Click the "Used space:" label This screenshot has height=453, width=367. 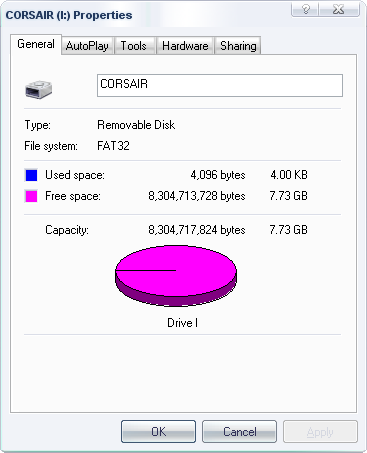coord(75,175)
